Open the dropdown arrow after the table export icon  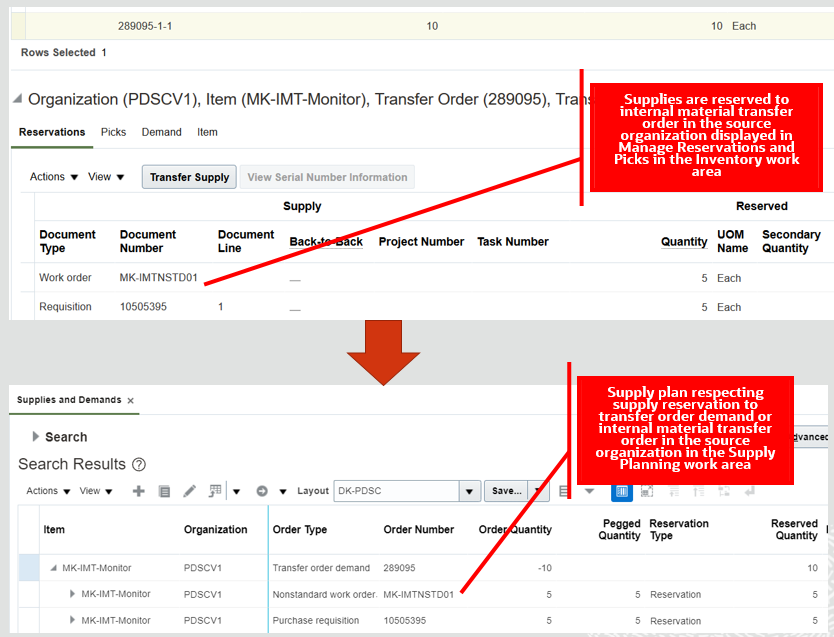236,491
